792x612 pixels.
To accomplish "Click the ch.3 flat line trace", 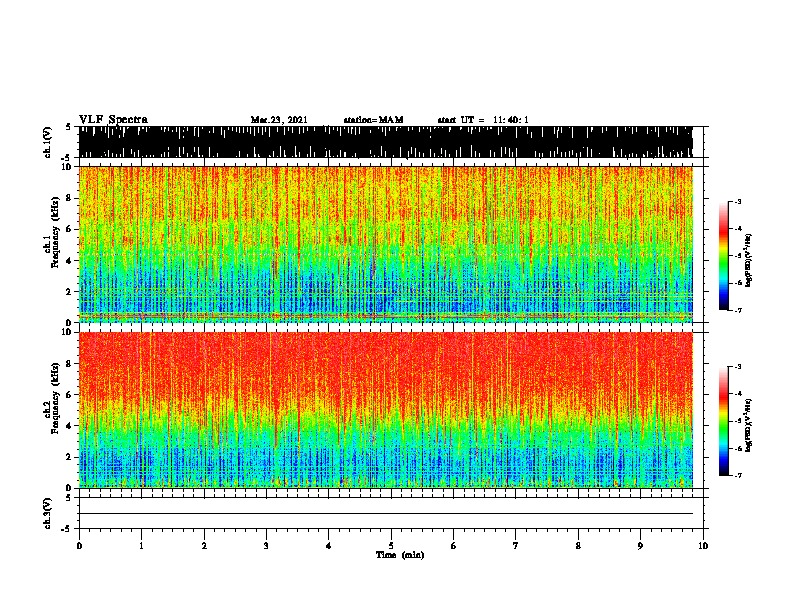I will tap(385, 514).
